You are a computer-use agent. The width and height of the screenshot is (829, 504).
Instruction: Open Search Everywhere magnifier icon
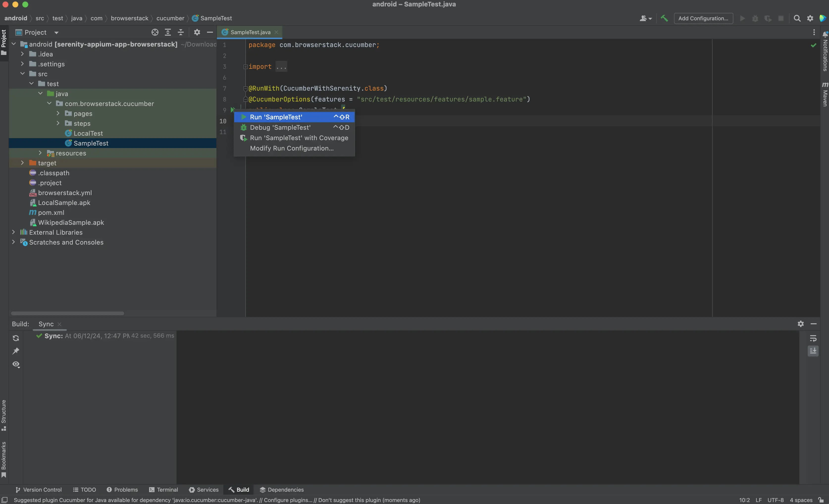point(797,18)
